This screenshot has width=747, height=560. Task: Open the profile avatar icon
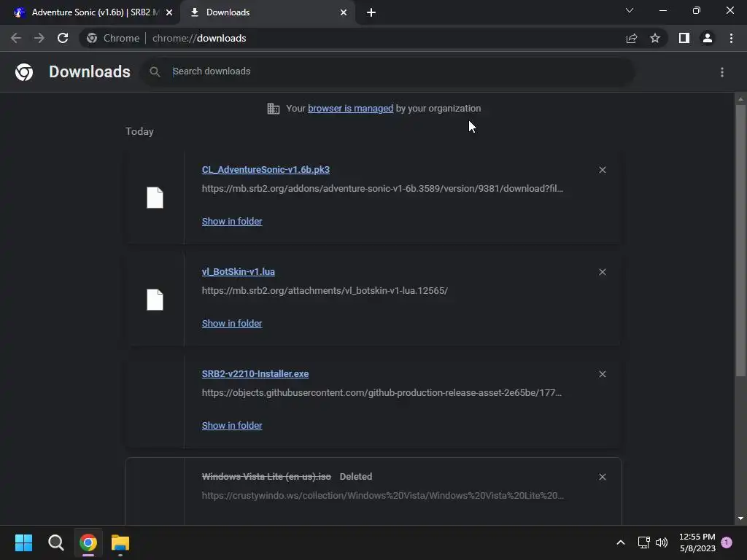[708, 38]
